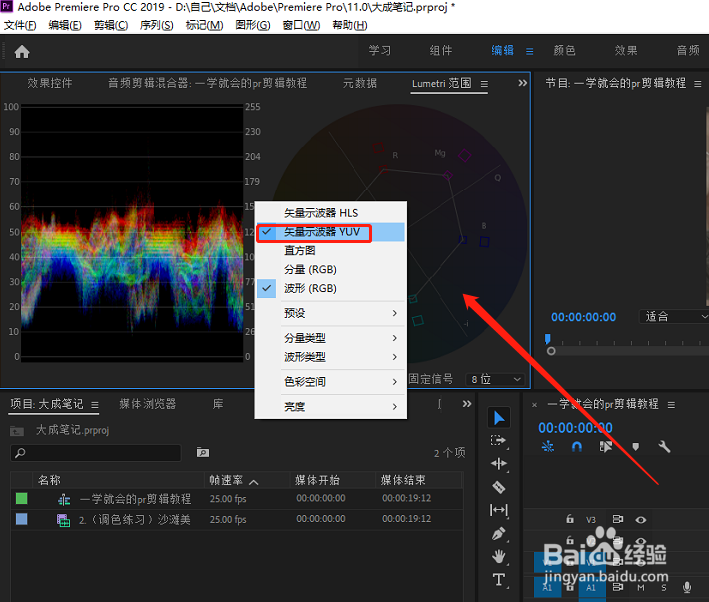This screenshot has height=602, width=709.
Task: Open the timeline sequence panel menu
Action: tap(671, 405)
